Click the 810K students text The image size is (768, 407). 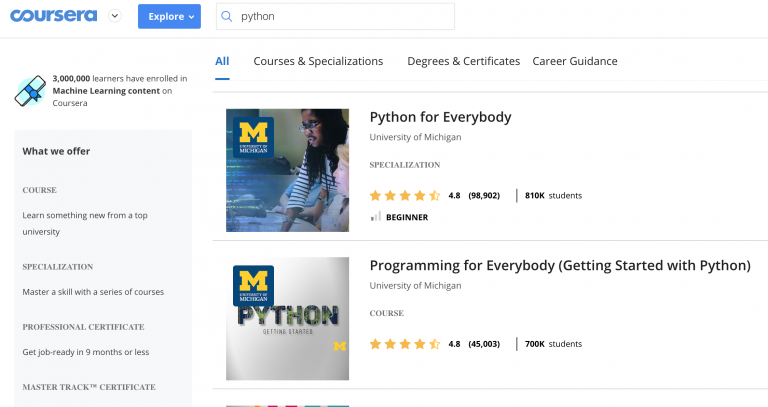click(553, 195)
